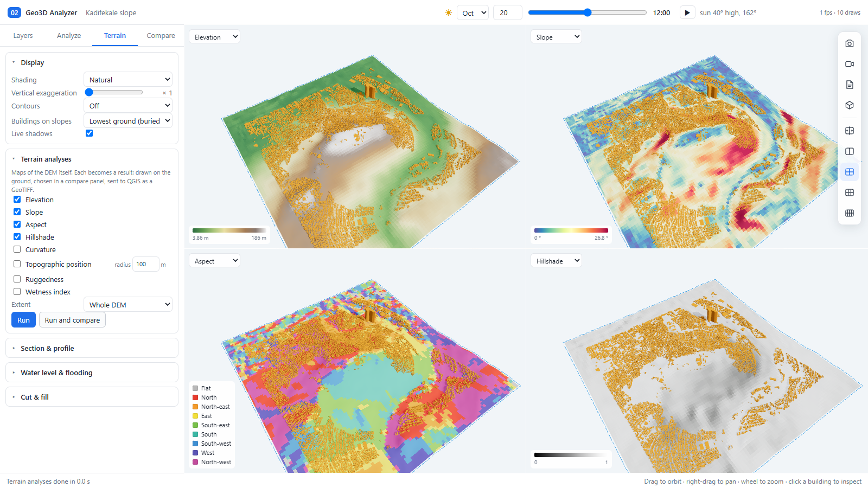The image size is (868, 488).
Task: Enable the Ruggedness analysis
Action: coord(17,279)
